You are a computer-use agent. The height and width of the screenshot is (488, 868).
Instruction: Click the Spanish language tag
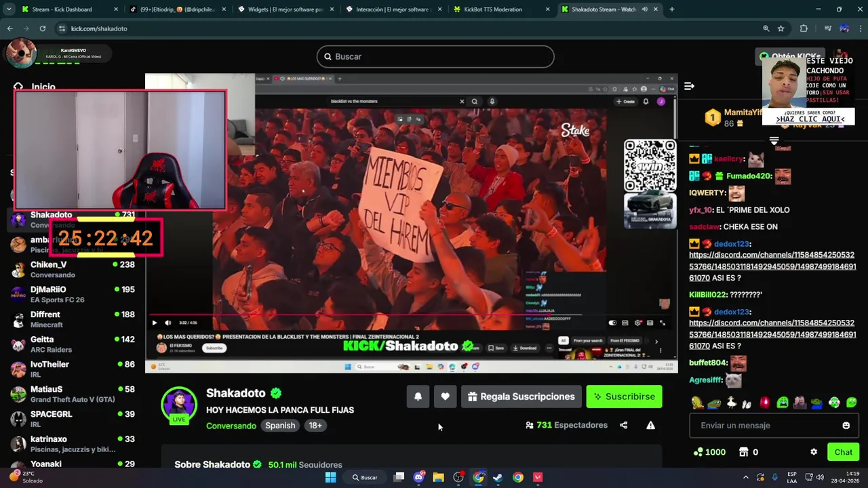(x=280, y=426)
